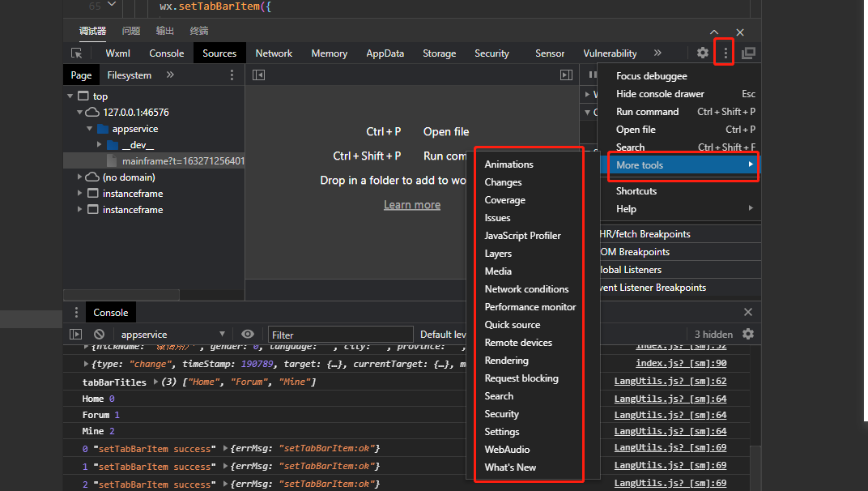Click the dock/undock window icon
Viewport: 868px width, 491px height.
pos(748,53)
